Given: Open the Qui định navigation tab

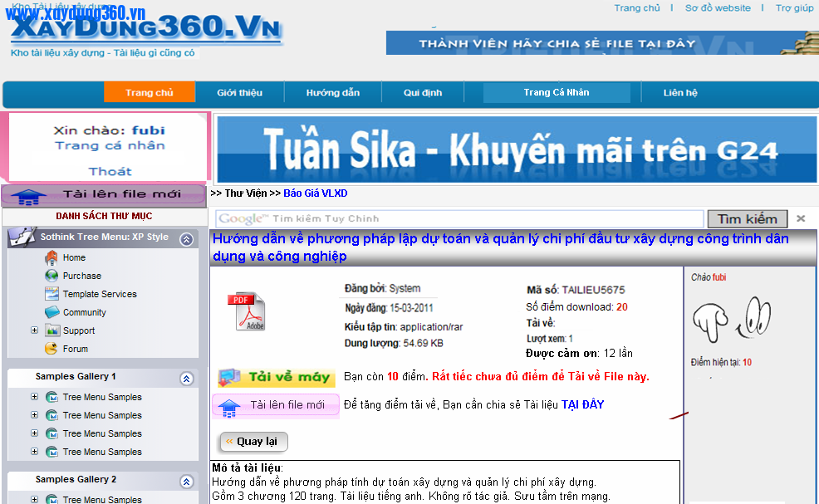Looking at the screenshot, I should tap(423, 92).
